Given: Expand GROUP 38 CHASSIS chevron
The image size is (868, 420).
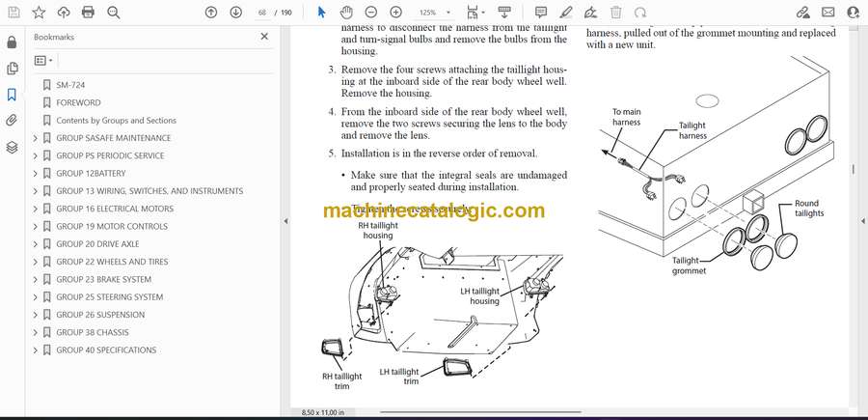Looking at the screenshot, I should [x=36, y=332].
